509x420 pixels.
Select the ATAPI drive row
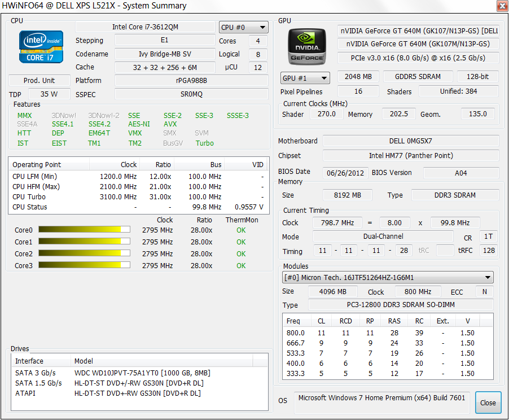(139, 393)
